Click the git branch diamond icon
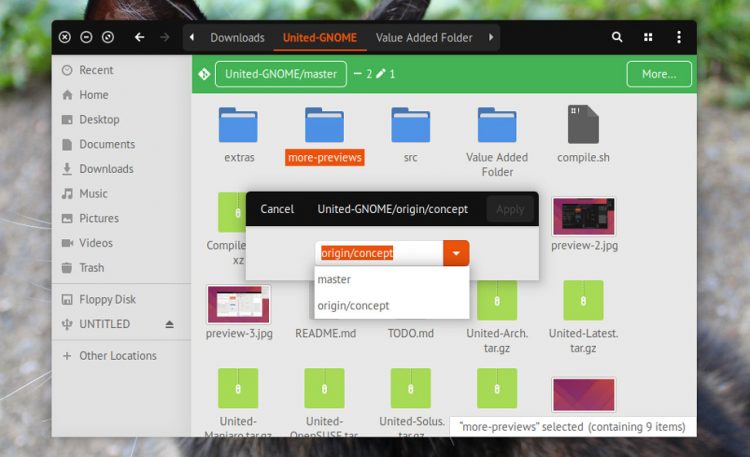Image resolution: width=750 pixels, height=457 pixels. 204,74
